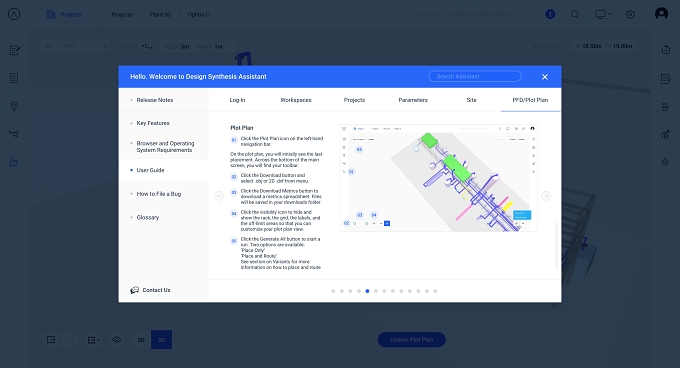Go to next slide with right arrow
This screenshot has height=368, width=680.
click(x=546, y=196)
